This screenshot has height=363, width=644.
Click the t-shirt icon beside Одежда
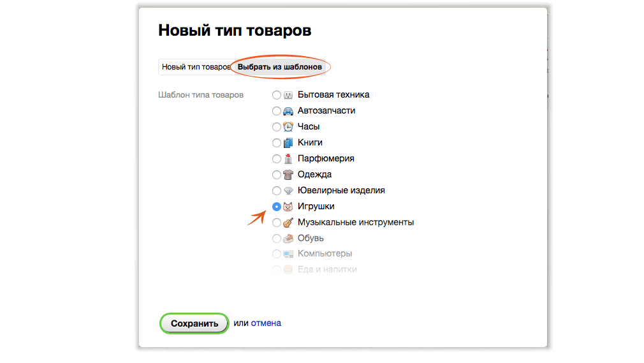tap(288, 175)
